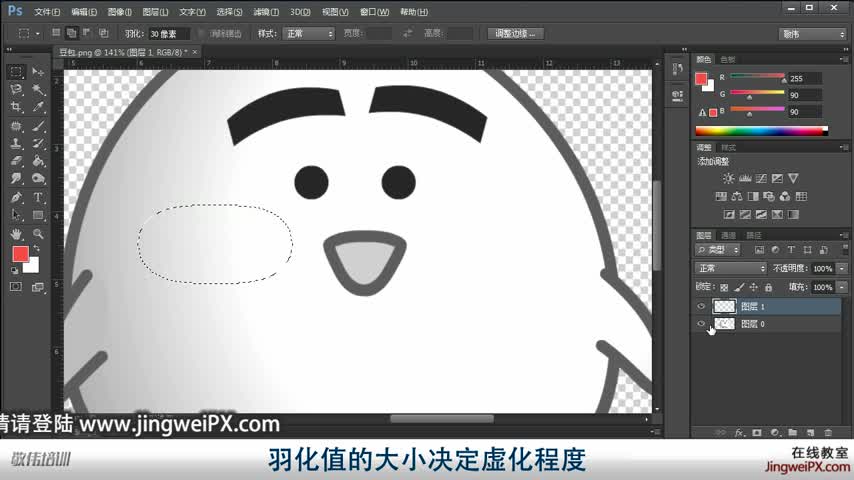Click the 调整边缘 button
This screenshot has width=854, height=480.
(516, 33)
